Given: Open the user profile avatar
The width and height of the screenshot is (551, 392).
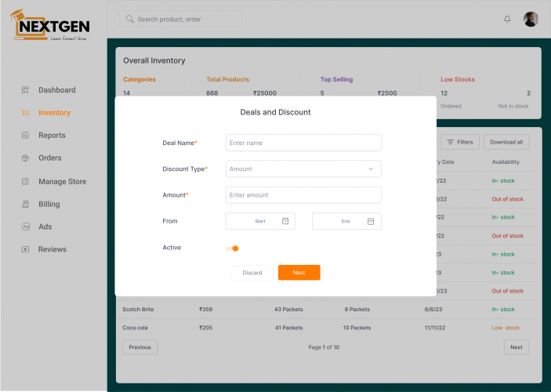Looking at the screenshot, I should (x=531, y=19).
